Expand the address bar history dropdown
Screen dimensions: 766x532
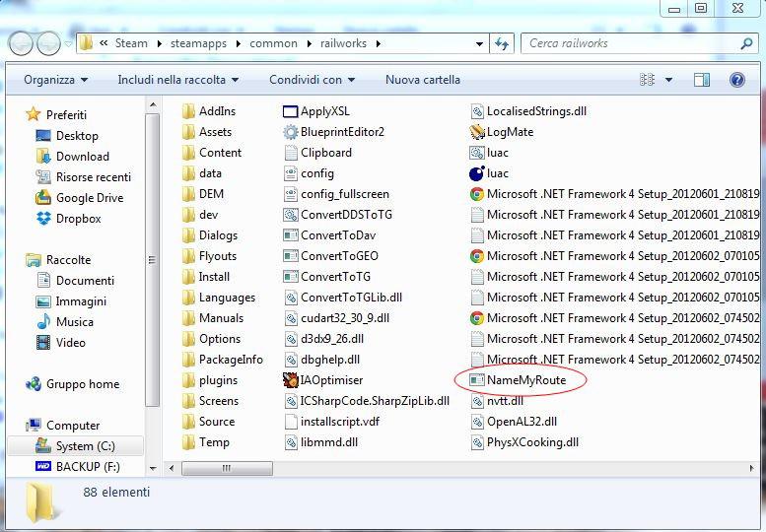(x=479, y=44)
